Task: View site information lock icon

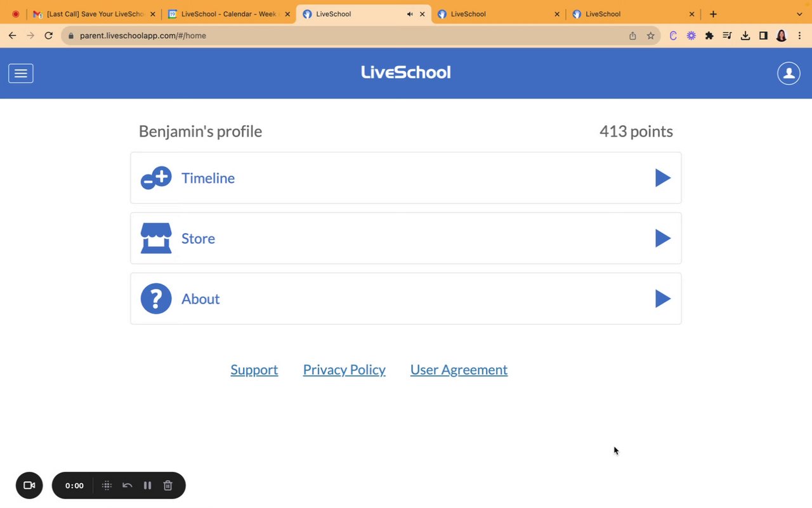Action: click(x=70, y=36)
